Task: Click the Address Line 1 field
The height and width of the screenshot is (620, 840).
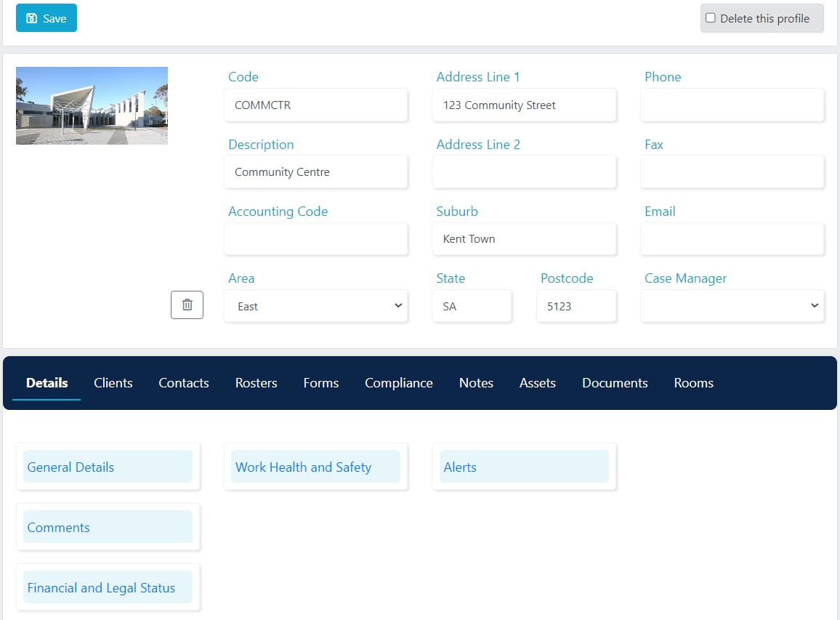Action: (524, 105)
